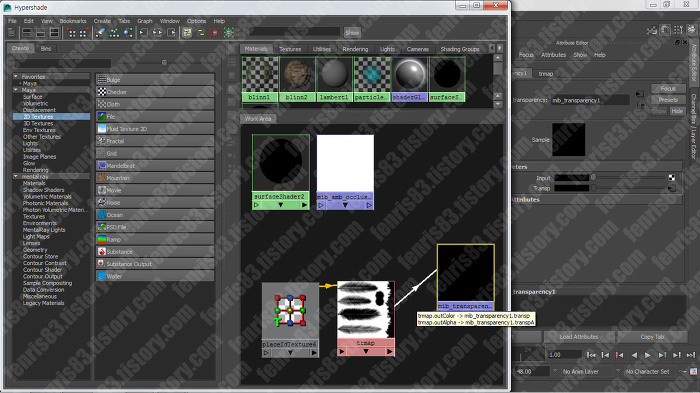Click the Output connections graph icon

click(172, 33)
